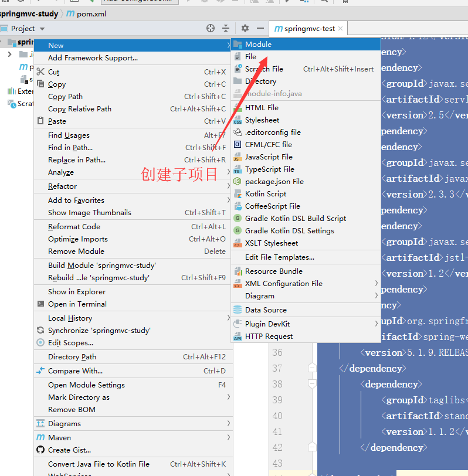The image size is (468, 476).
Task: Click the Gradle Kotlin DSL Build Script icon
Action: [238, 218]
